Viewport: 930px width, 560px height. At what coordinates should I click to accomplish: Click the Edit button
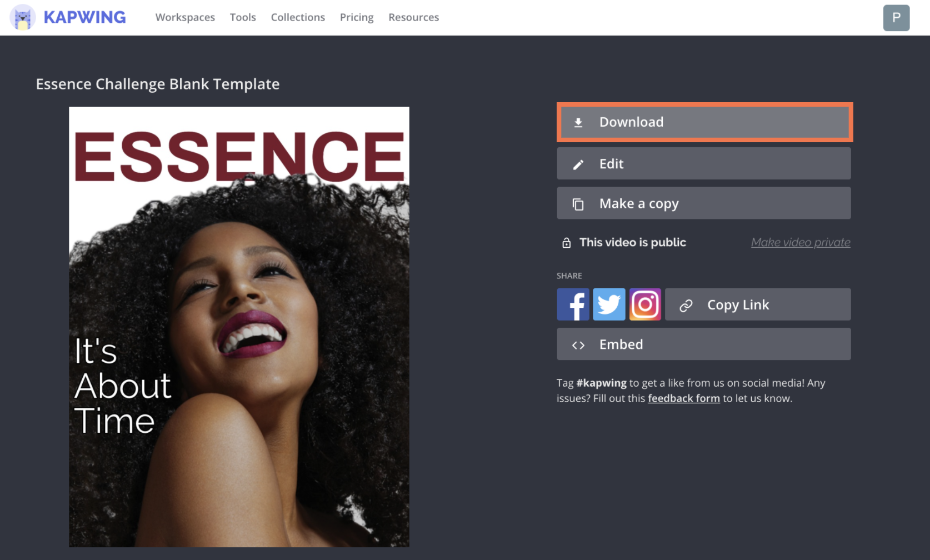[704, 163]
